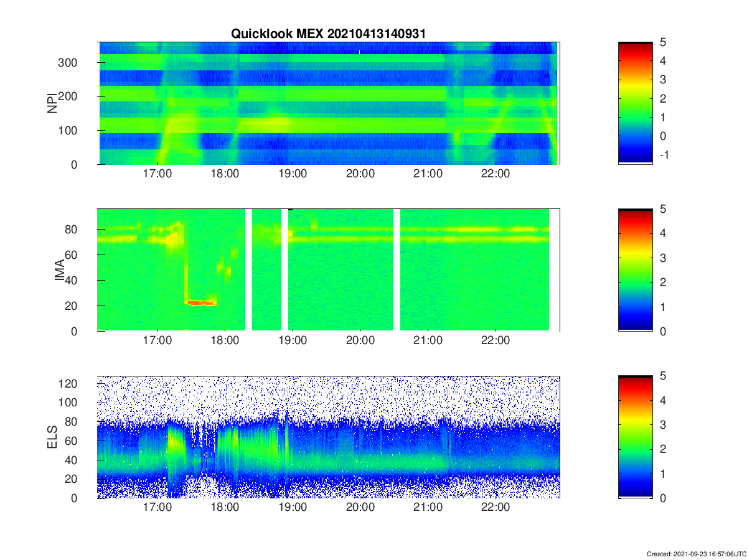Click the NPI spectrogram plot area
The height and width of the screenshot is (560, 747).
pyautogui.click(x=329, y=103)
